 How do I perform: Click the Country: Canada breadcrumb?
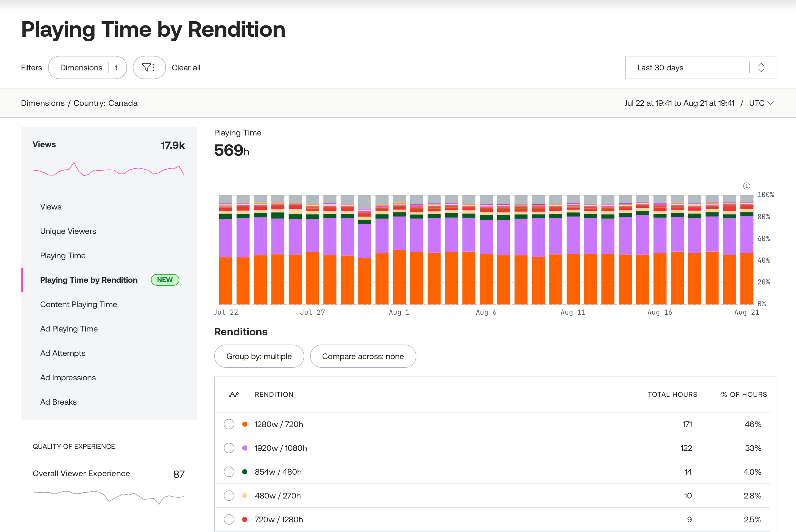[x=106, y=103]
